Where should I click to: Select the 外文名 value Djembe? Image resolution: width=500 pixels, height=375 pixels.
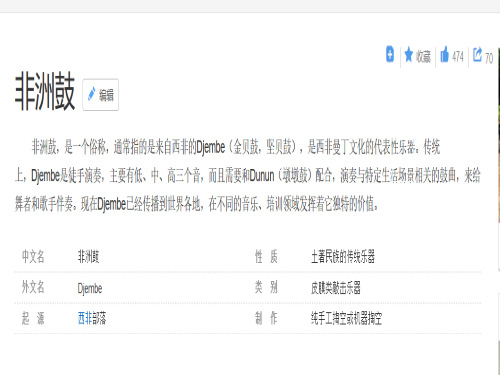[90, 288]
